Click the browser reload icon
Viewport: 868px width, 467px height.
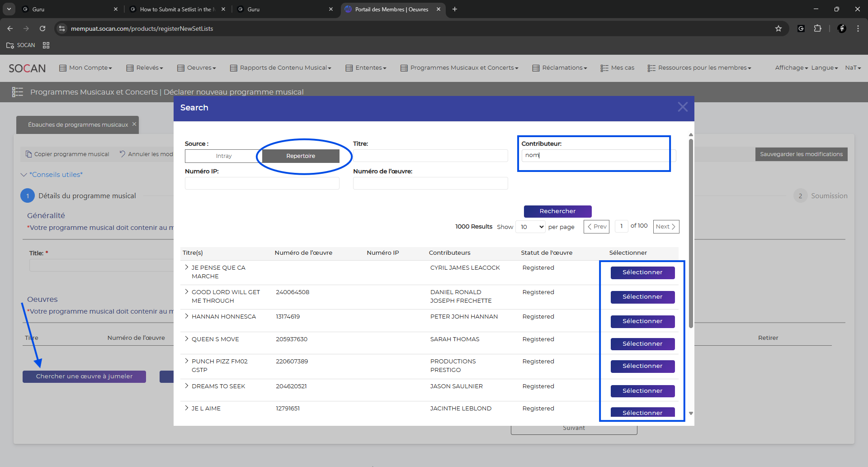pos(42,29)
